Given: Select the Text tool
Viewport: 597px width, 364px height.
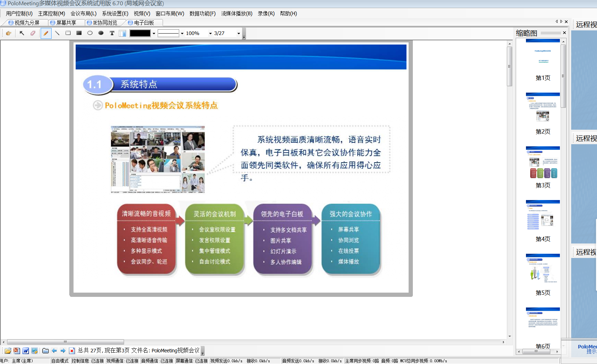Looking at the screenshot, I should pyautogui.click(x=112, y=33).
